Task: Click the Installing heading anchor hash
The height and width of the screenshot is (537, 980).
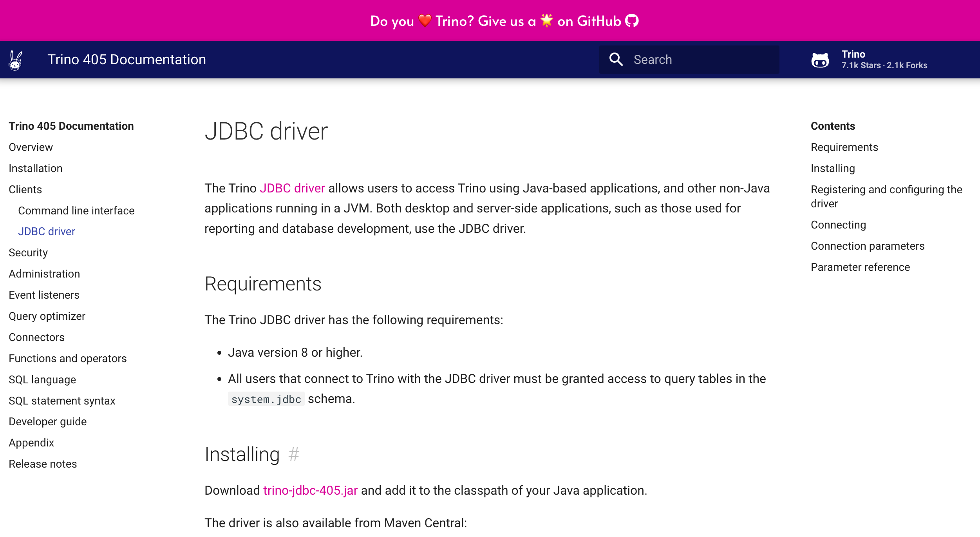Action: tap(294, 455)
